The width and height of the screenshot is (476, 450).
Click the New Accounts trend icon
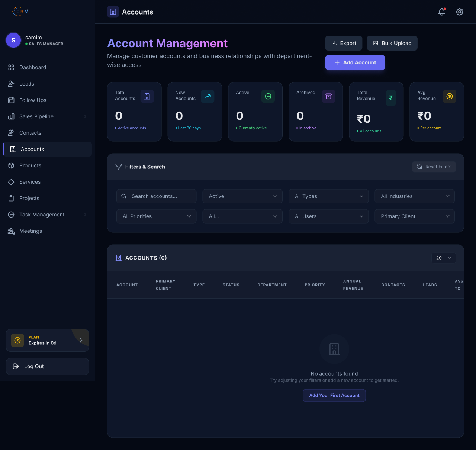208,96
